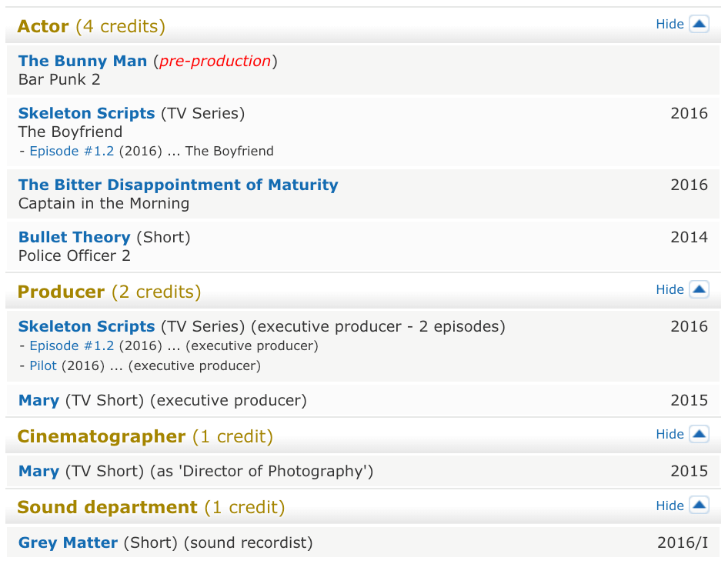
Task: Open Grey Matter short film link
Action: click(68, 542)
